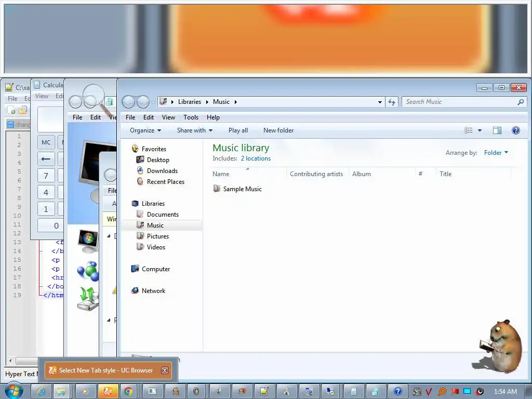Expand the arrow after Music in breadcrumb
This screenshot has width=532, height=399.
235,102
